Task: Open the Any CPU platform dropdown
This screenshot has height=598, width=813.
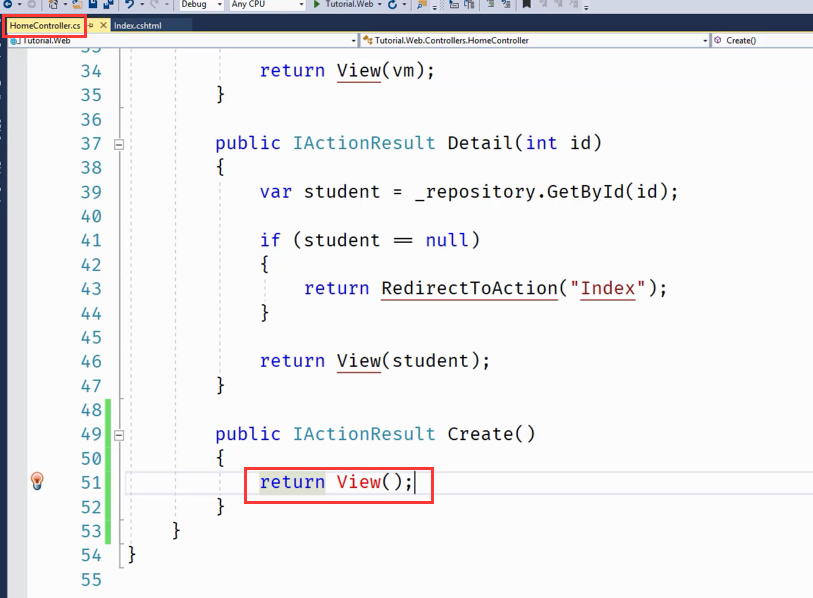Action: 266,5
